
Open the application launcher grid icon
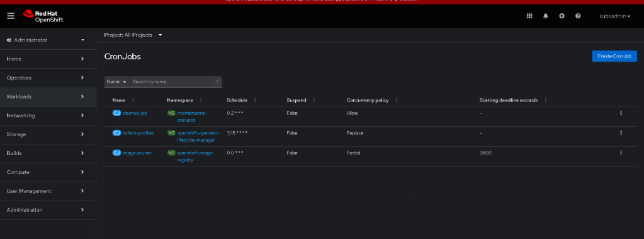[529, 16]
